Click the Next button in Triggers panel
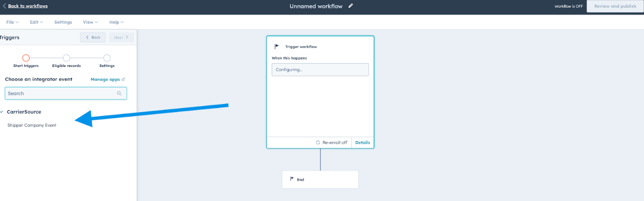The height and width of the screenshot is (201, 644). point(122,37)
